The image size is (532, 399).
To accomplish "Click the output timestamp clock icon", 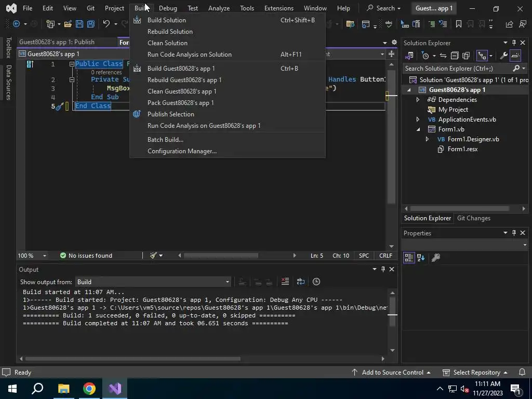I will (x=316, y=282).
